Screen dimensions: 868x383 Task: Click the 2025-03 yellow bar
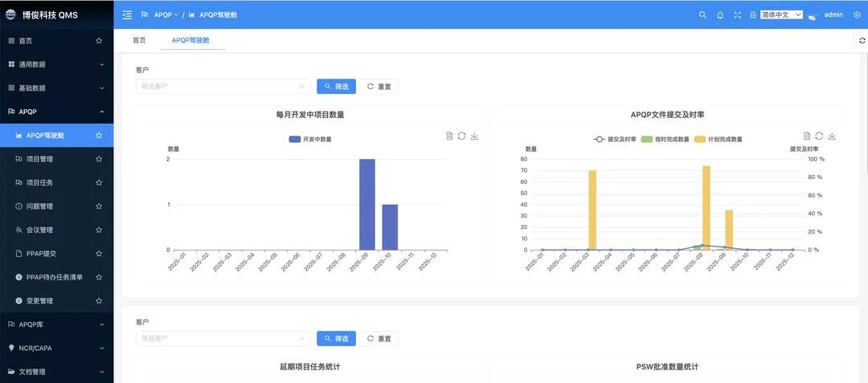pyautogui.click(x=592, y=210)
